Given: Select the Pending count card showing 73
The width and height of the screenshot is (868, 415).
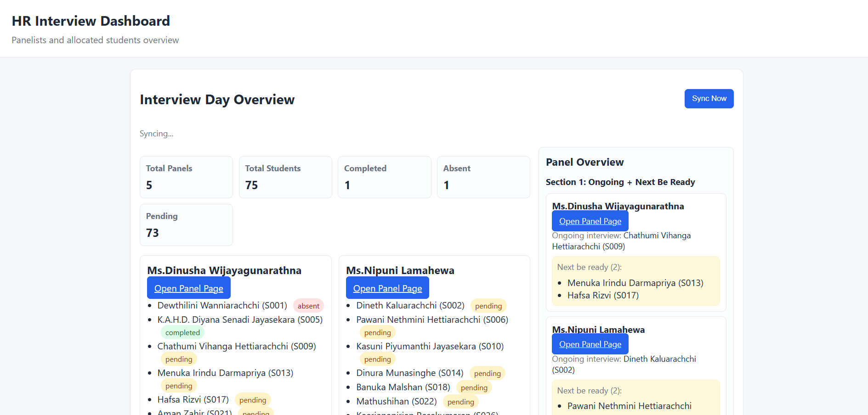Looking at the screenshot, I should point(186,225).
